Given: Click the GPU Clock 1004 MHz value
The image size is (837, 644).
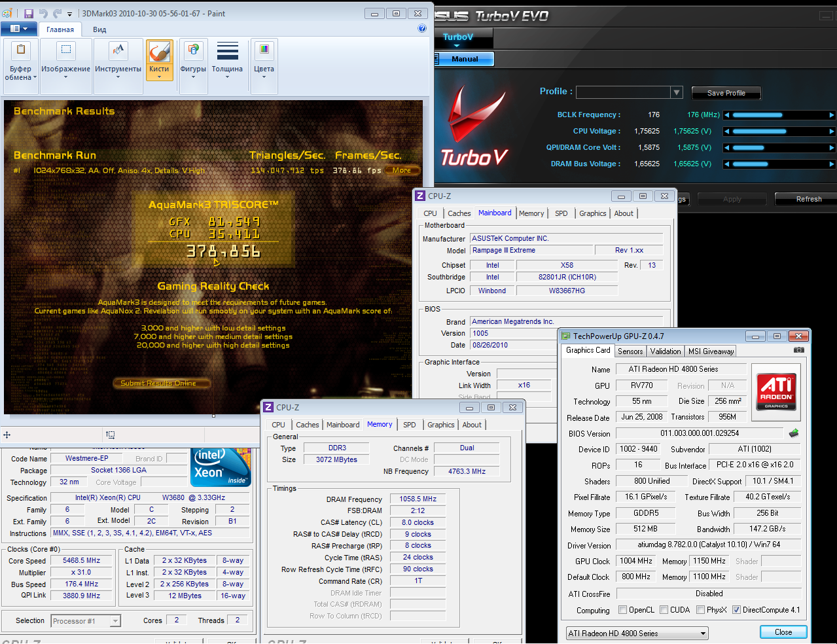Looking at the screenshot, I should 636,561.
